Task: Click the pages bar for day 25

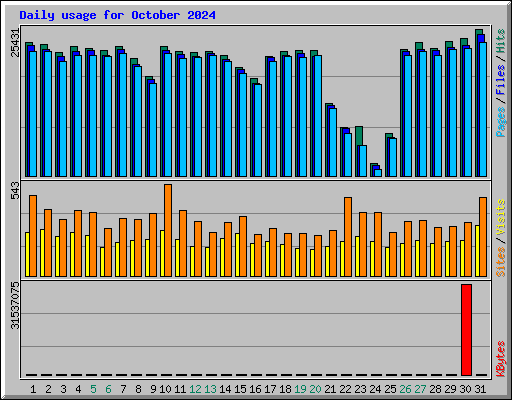Action: (x=393, y=157)
